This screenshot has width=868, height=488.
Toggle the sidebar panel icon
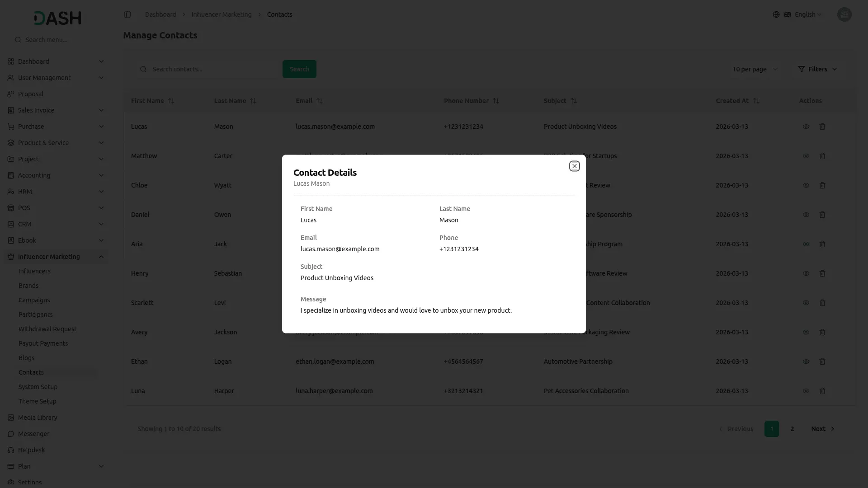[127, 14]
